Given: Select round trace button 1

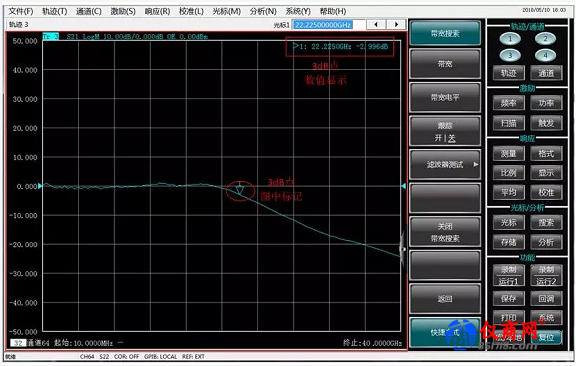Looking at the screenshot, I should pos(510,39).
